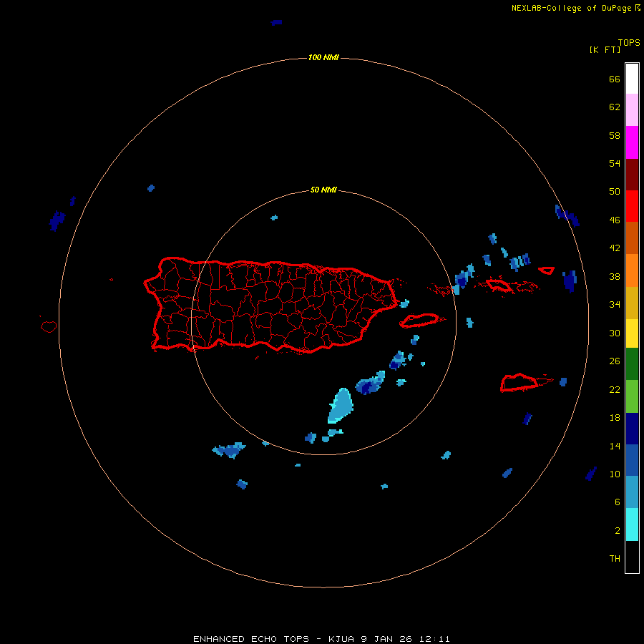644x644 pixels.
Task: Click the legend value 22
Action: tap(615, 390)
